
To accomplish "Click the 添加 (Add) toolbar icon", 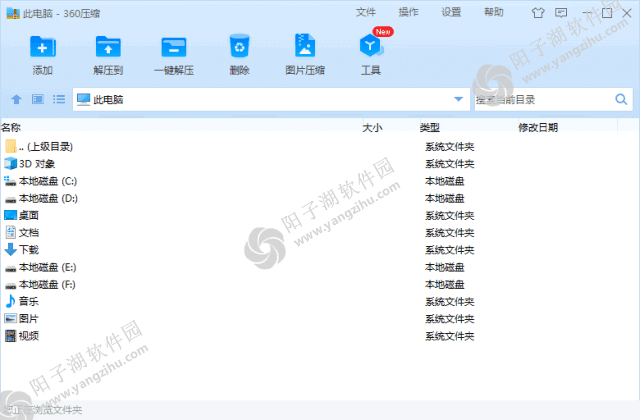I will [x=42, y=47].
